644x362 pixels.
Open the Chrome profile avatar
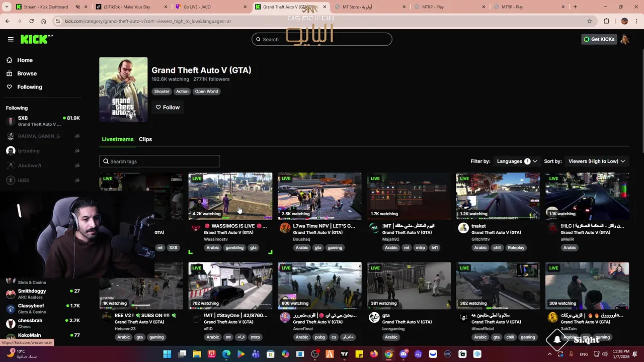(x=624, y=21)
